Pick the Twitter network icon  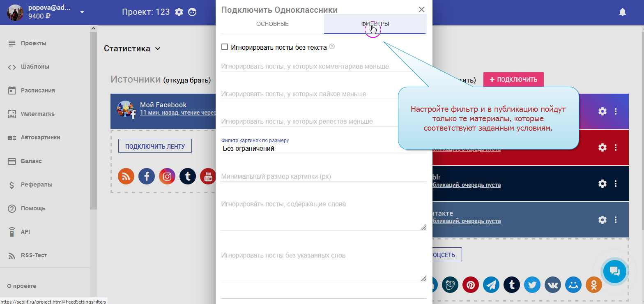[532, 285]
